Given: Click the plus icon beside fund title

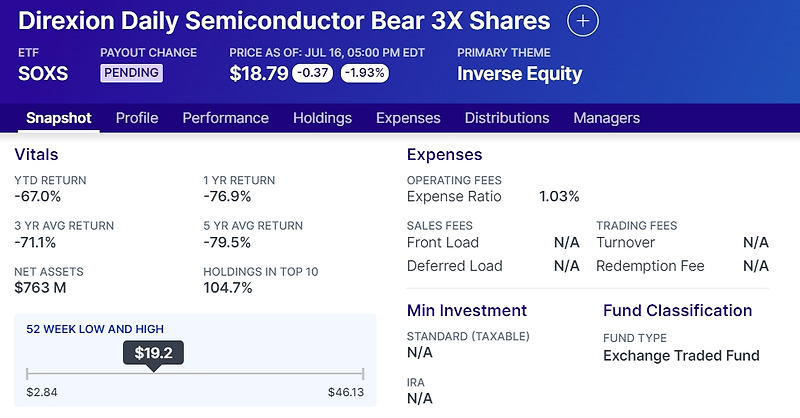Looking at the screenshot, I should pyautogui.click(x=582, y=21).
